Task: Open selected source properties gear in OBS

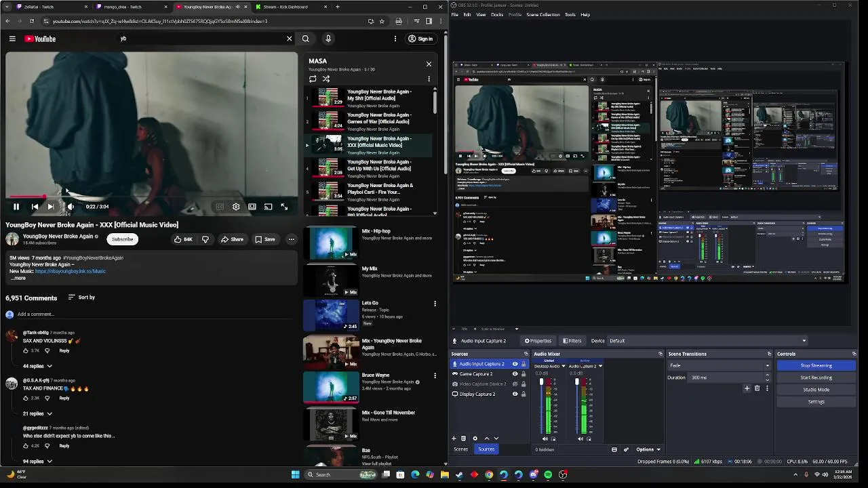Action: [475, 439]
